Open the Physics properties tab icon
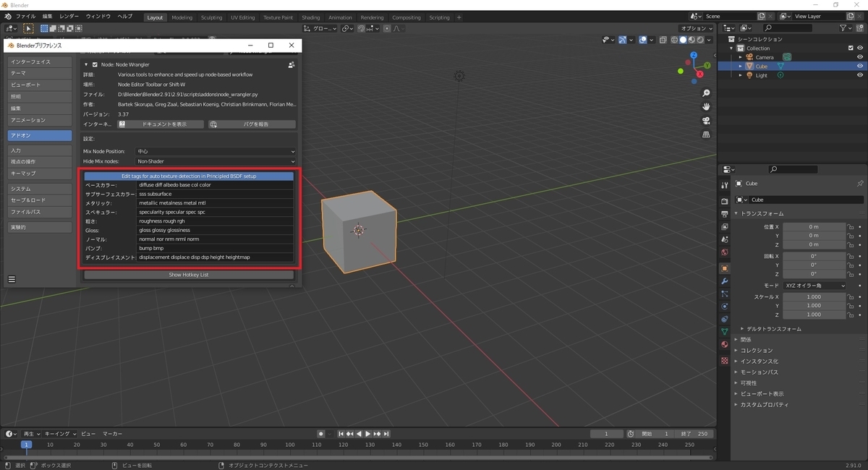868x470 pixels. coord(725,306)
